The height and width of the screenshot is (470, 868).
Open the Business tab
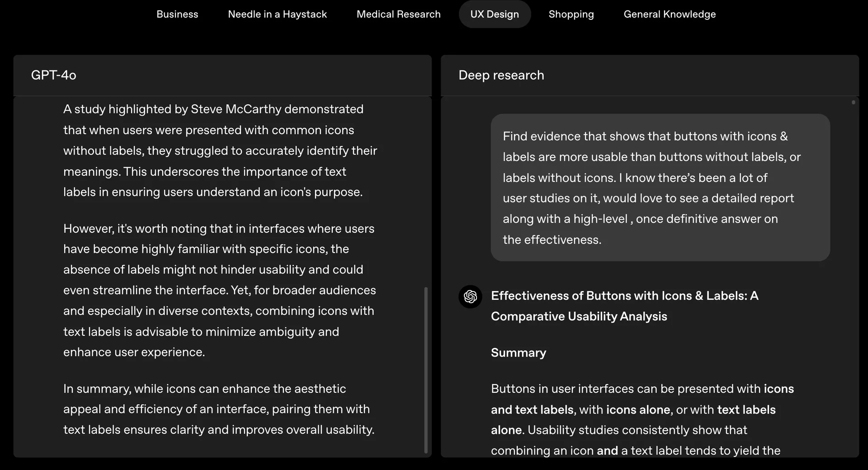(177, 14)
